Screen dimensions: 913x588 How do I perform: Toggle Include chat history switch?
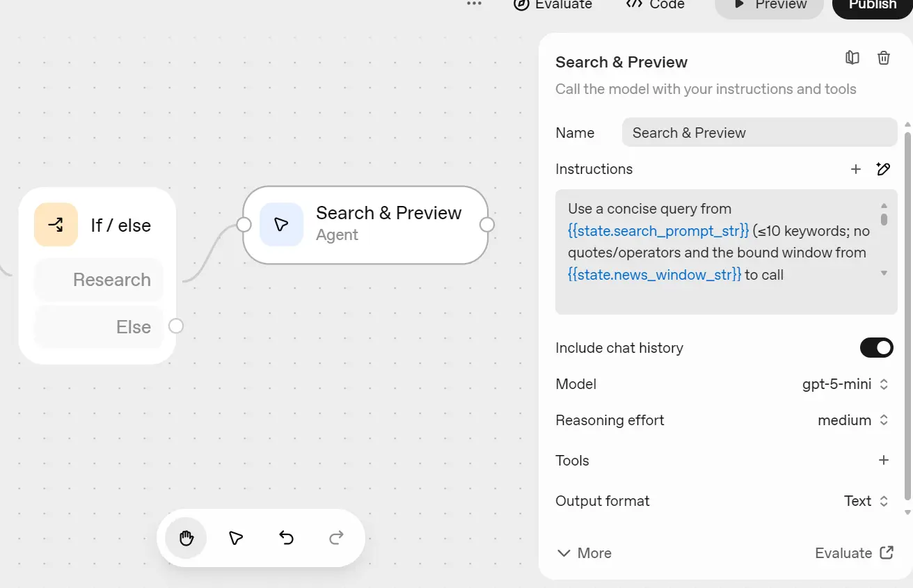pyautogui.click(x=876, y=348)
